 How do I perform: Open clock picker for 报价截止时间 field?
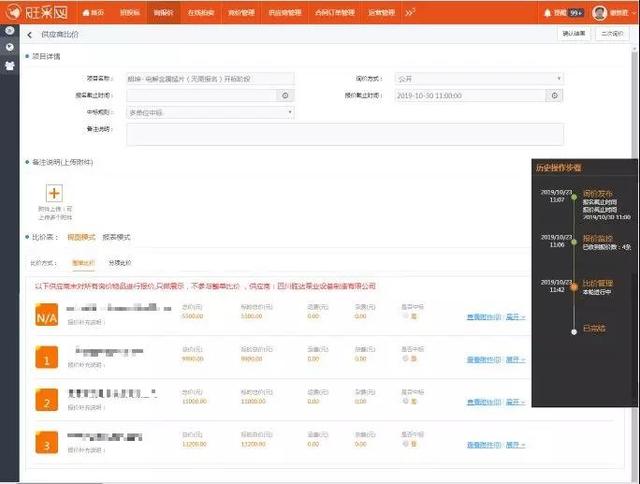(x=555, y=95)
